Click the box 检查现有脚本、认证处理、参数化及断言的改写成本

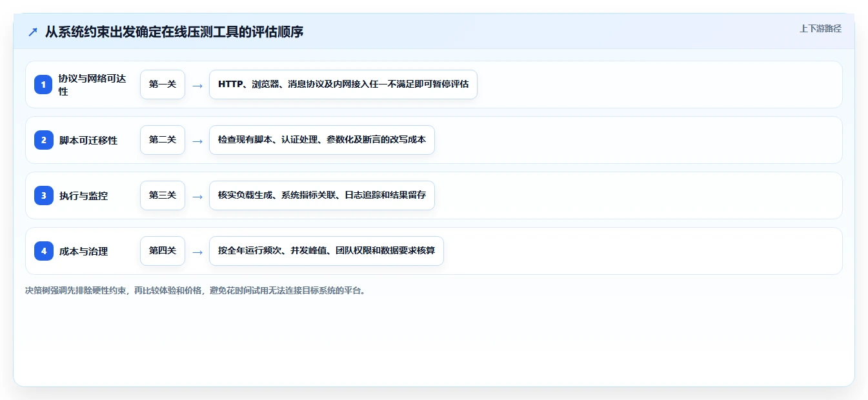(322, 140)
